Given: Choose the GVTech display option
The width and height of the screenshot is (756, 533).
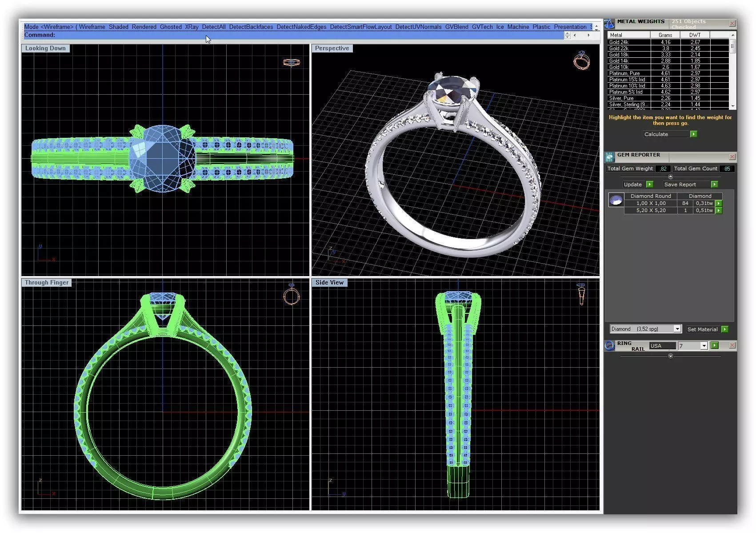Looking at the screenshot, I should point(482,27).
